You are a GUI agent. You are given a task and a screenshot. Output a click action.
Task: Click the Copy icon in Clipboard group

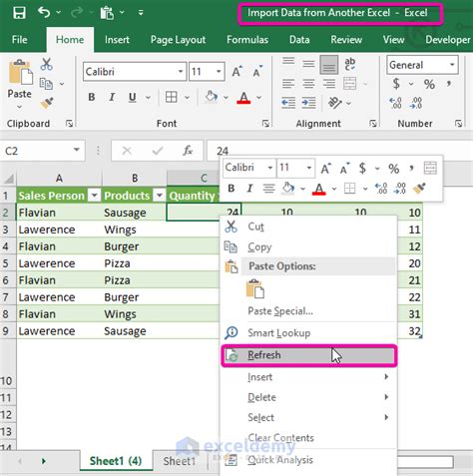[46, 84]
